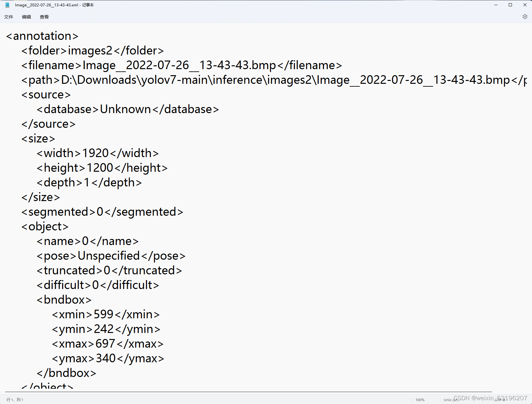532x404 pixels.
Task: Click the </bndbox> closing tag line
Action: [66, 373]
